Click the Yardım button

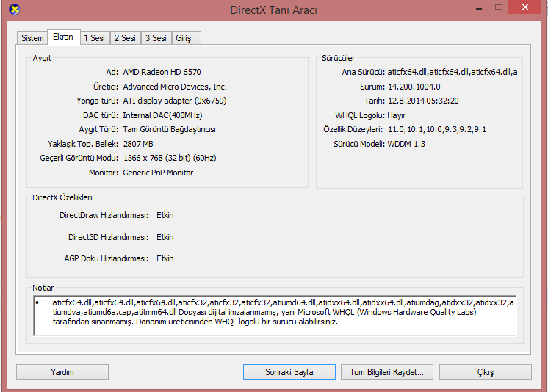click(62, 371)
